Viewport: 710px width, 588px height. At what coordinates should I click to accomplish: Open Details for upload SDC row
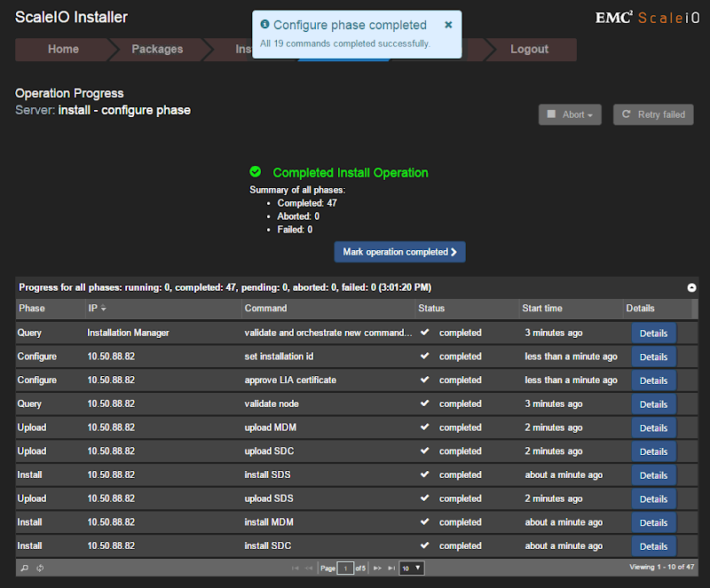653,451
